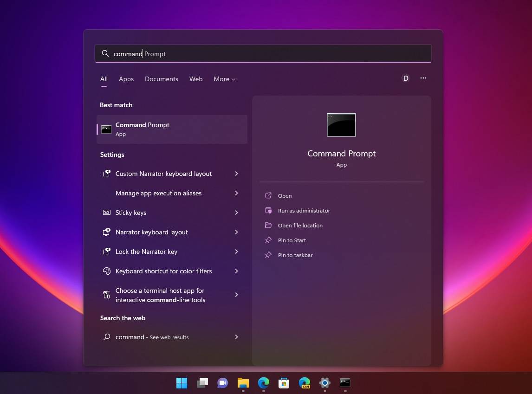Open Teams Chat on taskbar
Viewport: 532px width, 394px height.
point(222,383)
